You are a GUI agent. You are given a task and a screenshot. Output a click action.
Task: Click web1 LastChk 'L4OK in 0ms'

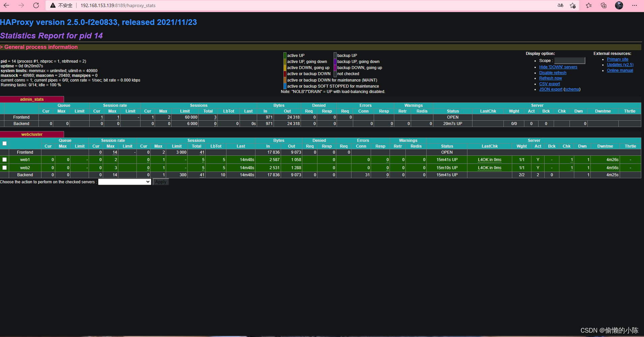489,160
